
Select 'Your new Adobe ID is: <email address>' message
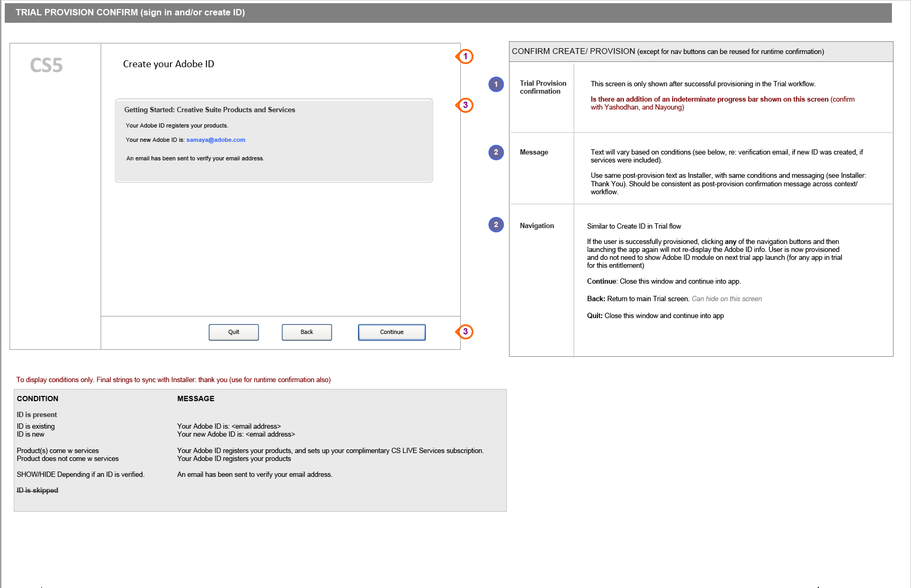236,434
